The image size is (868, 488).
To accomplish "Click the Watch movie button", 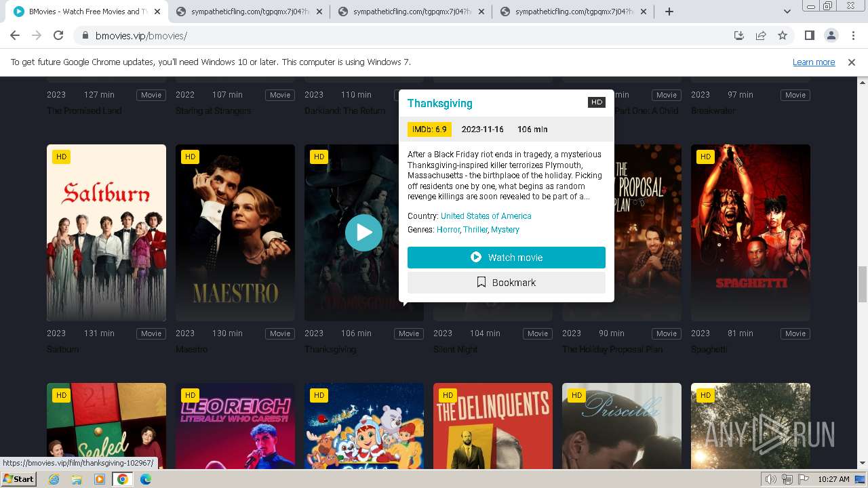I will coord(507,258).
